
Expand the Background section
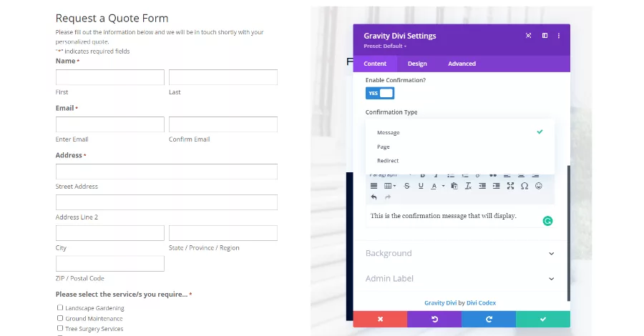(460, 253)
